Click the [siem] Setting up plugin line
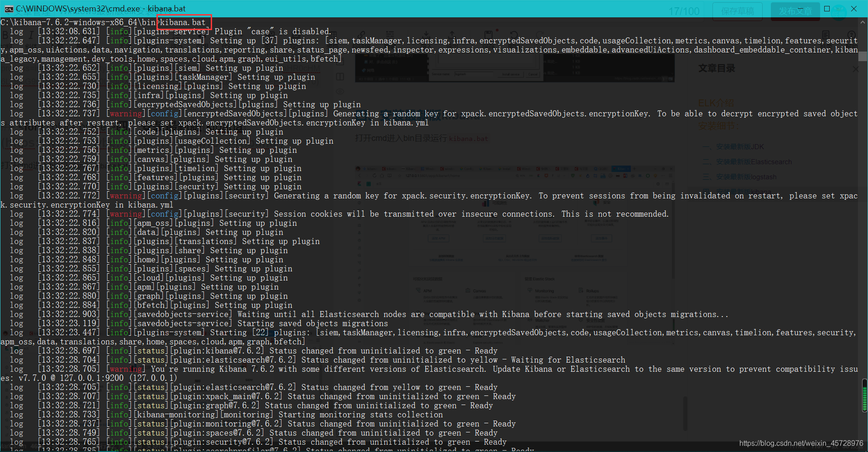The width and height of the screenshot is (868, 452). (146, 68)
